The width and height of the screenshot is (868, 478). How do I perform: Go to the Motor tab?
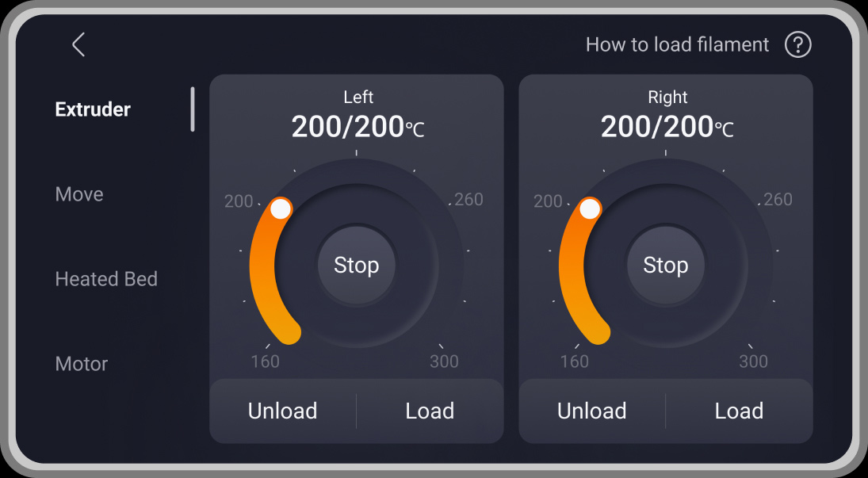[x=82, y=364]
